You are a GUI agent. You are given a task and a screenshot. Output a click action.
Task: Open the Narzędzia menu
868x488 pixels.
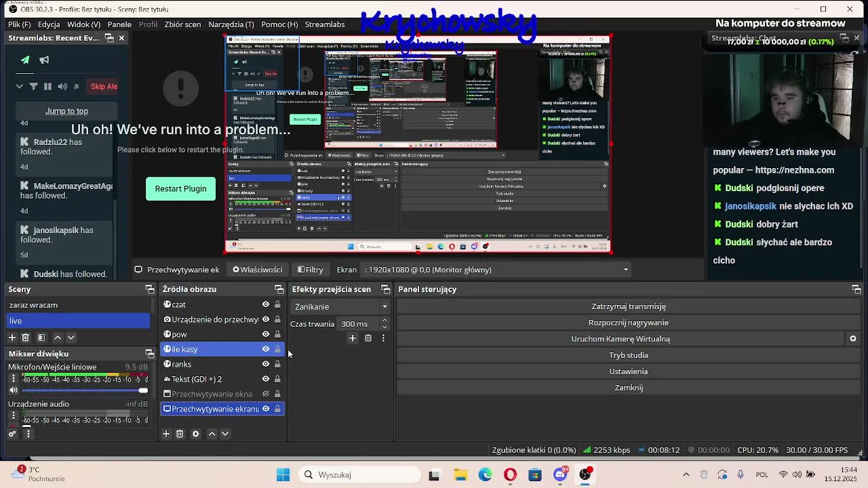(231, 24)
